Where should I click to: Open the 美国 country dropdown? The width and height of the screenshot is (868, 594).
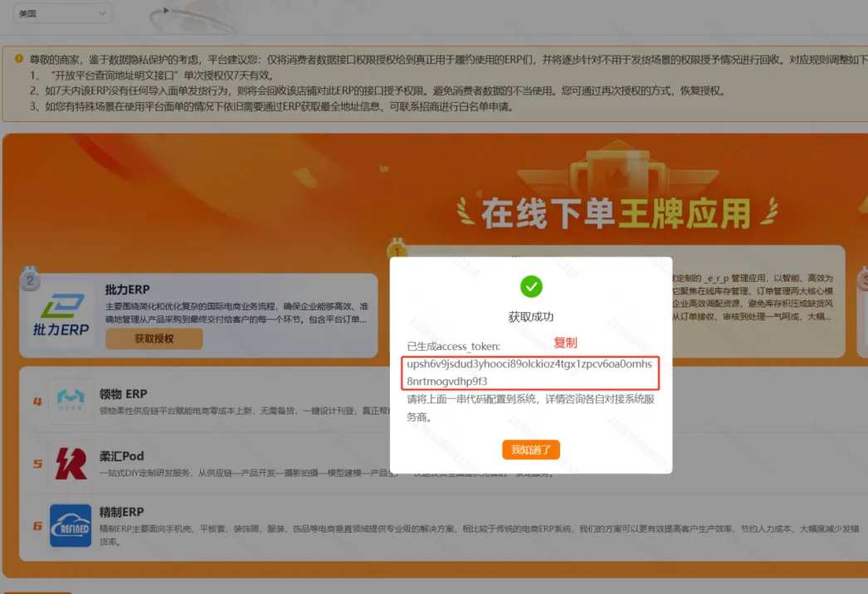pos(63,13)
